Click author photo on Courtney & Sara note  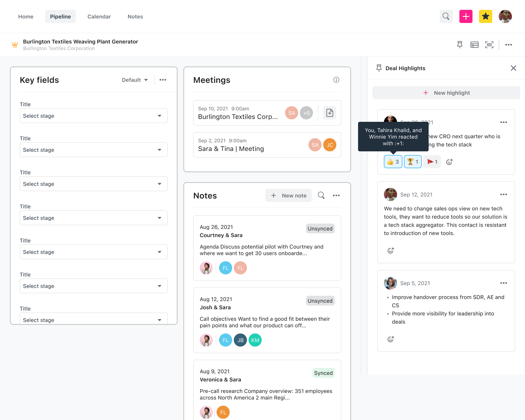click(x=206, y=268)
